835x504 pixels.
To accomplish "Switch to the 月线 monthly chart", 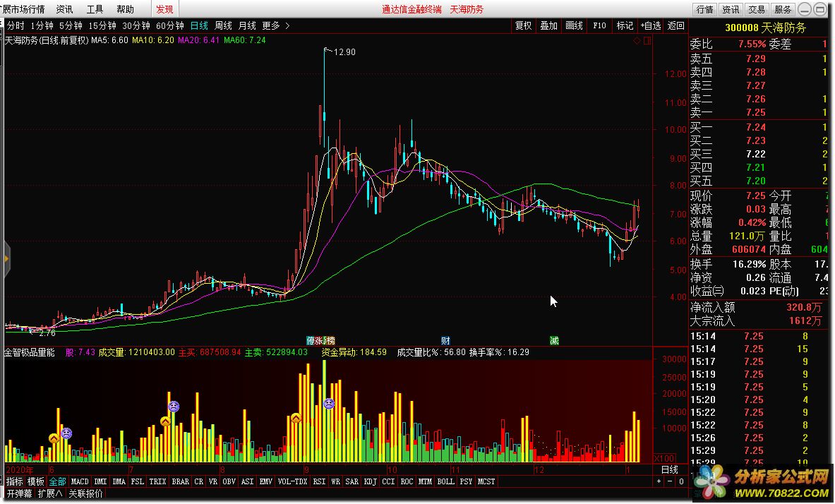I will tap(247, 25).
